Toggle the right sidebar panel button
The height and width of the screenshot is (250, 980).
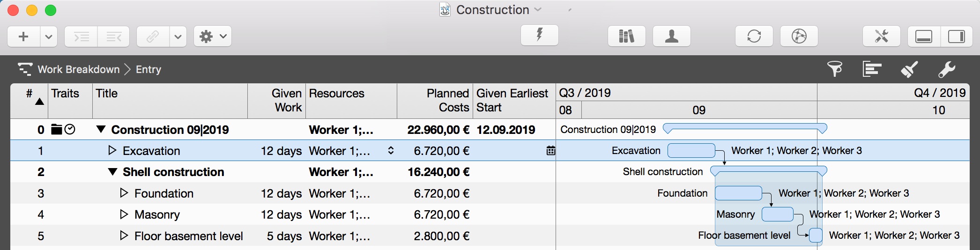point(956,36)
